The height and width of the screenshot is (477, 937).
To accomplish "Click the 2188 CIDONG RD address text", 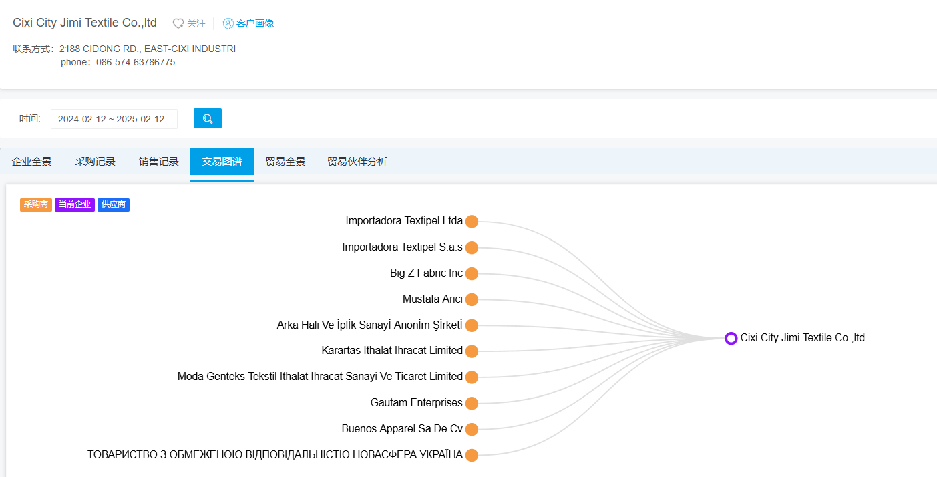I will 147,48.
